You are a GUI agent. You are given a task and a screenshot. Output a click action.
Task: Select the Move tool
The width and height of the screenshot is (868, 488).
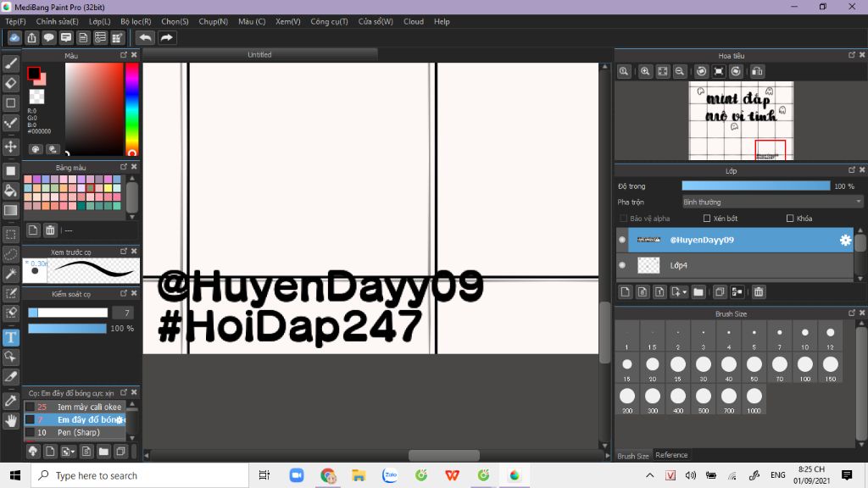(x=11, y=147)
